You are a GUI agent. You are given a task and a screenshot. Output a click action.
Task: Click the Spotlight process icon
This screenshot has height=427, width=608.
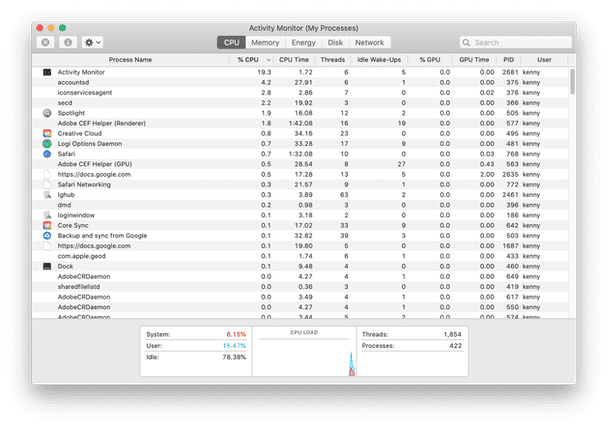(47, 112)
